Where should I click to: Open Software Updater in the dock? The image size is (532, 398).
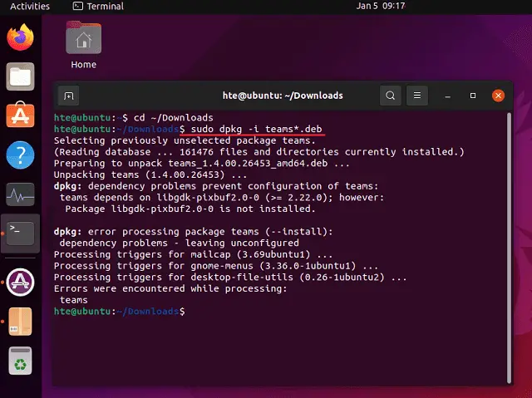20,282
